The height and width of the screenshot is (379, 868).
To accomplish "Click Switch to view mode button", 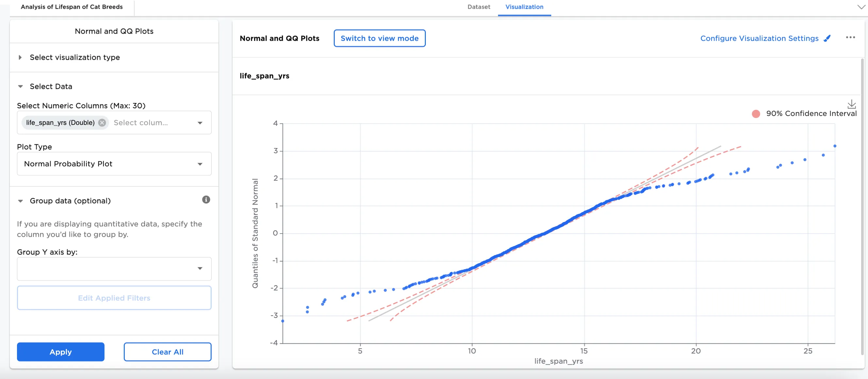I will [x=379, y=39].
